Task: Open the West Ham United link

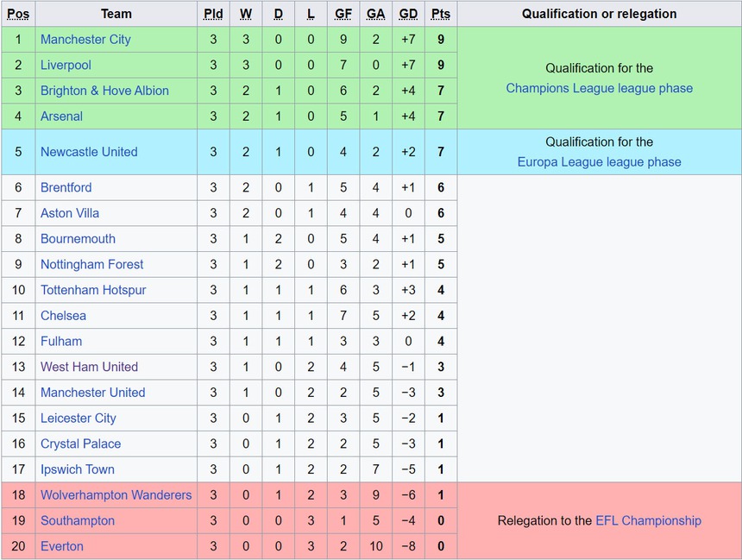Action: point(89,367)
